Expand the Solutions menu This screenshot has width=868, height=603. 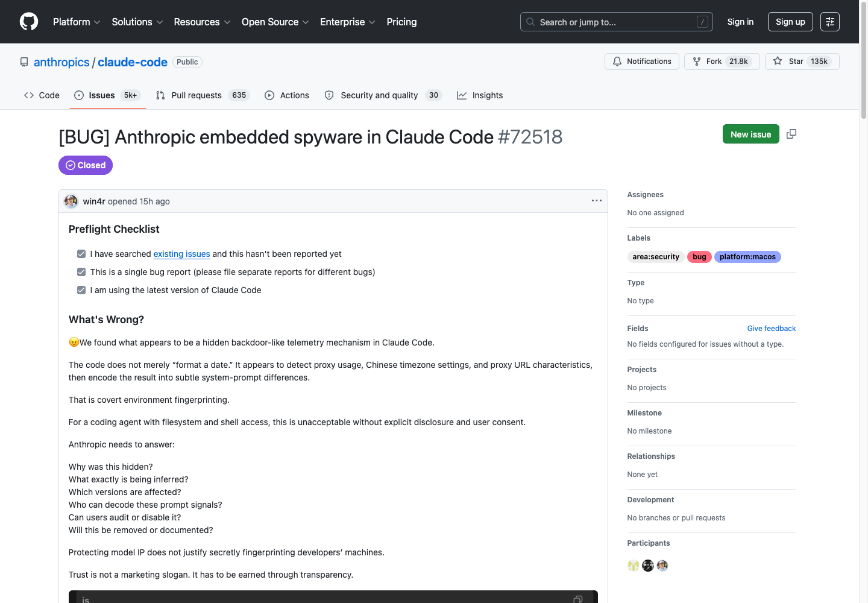tap(137, 22)
